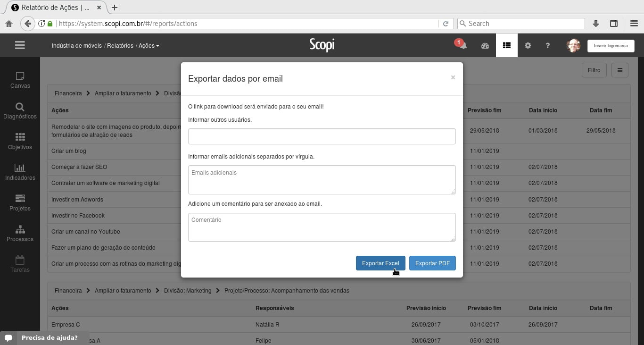Expand the left hamburger navigation menu
Image resolution: width=644 pixels, height=345 pixels.
pyautogui.click(x=20, y=45)
